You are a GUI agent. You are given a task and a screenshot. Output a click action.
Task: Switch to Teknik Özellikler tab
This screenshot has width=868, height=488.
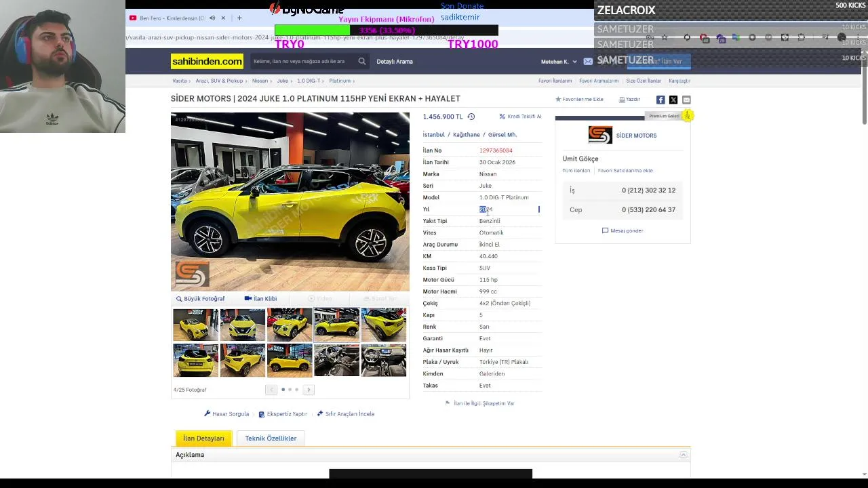click(271, 439)
